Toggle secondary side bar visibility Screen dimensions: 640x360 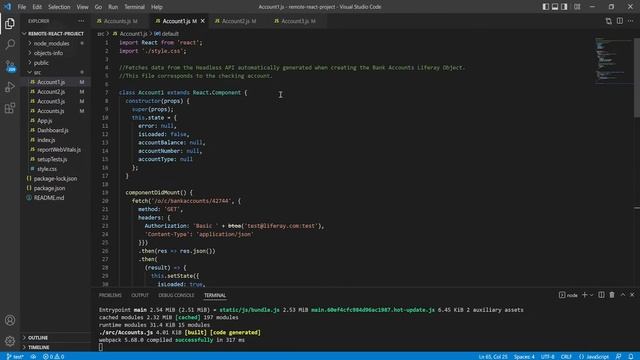tap(564, 7)
